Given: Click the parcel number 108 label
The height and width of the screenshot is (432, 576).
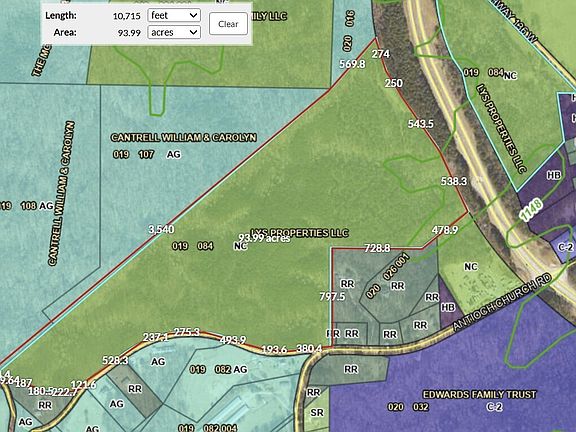Looking at the screenshot, I should (x=29, y=206).
